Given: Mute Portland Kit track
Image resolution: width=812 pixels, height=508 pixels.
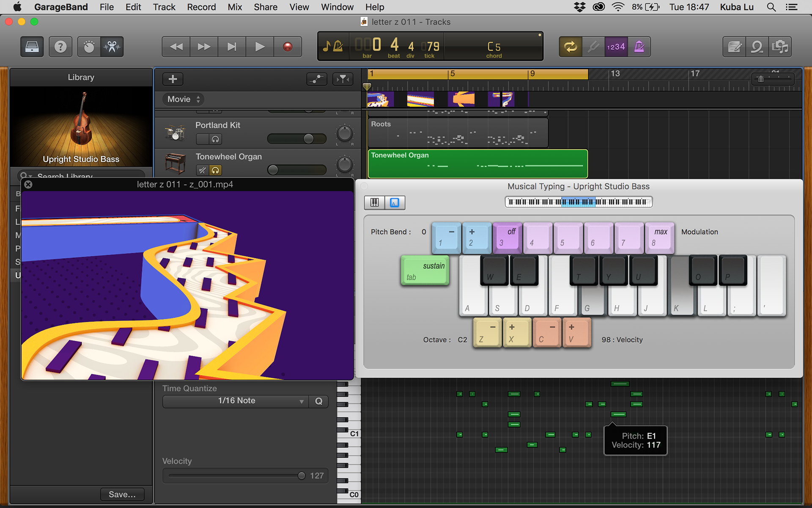Looking at the screenshot, I should [203, 139].
